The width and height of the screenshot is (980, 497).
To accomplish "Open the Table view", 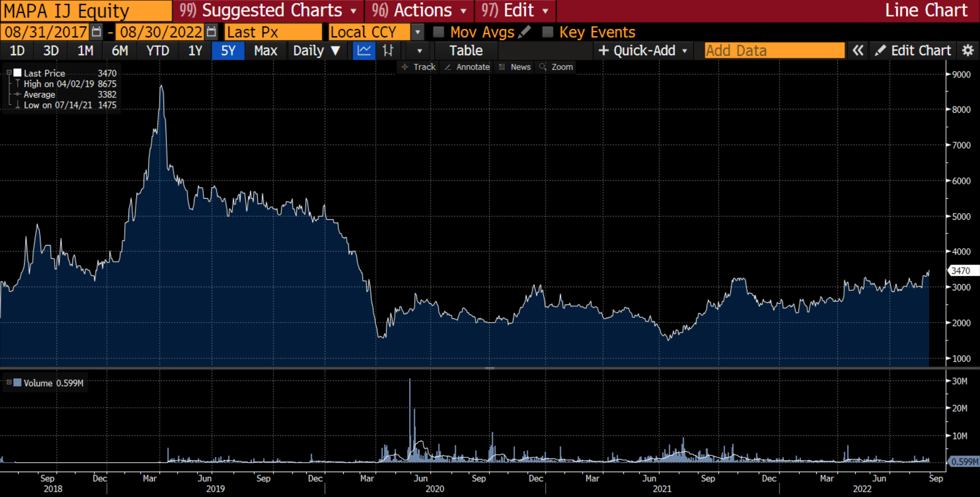I will (x=466, y=51).
